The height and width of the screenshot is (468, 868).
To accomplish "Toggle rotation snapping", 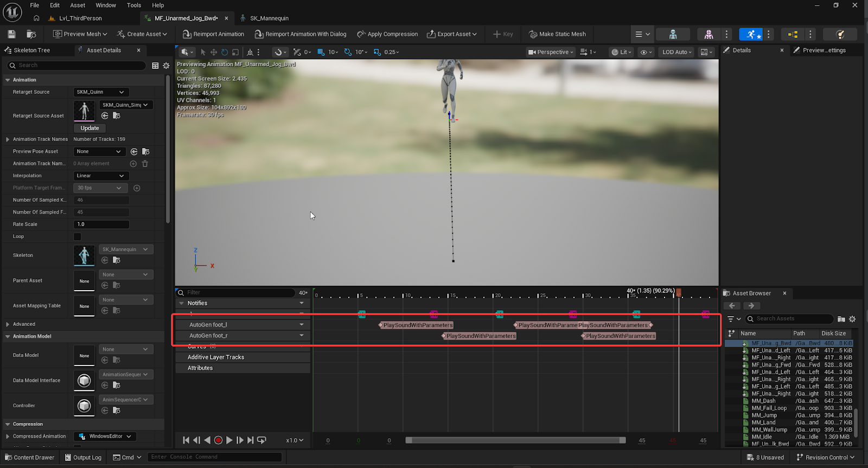I will pyautogui.click(x=348, y=52).
